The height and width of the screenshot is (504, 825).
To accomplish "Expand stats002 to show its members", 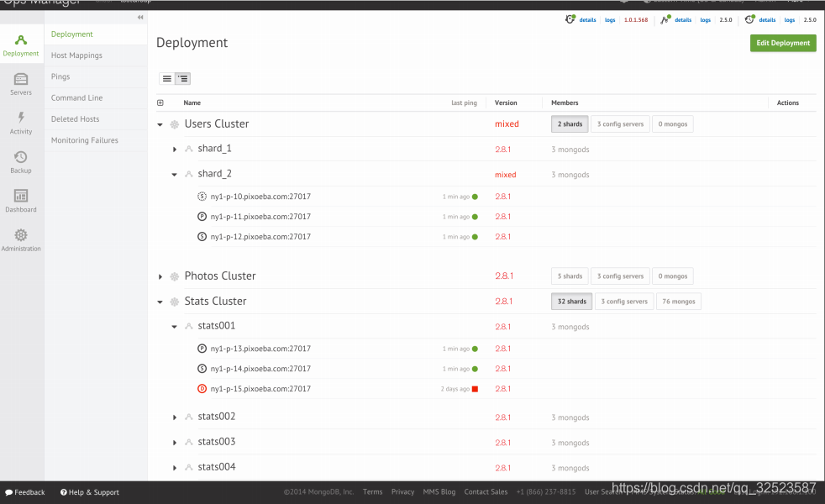I will pos(175,417).
